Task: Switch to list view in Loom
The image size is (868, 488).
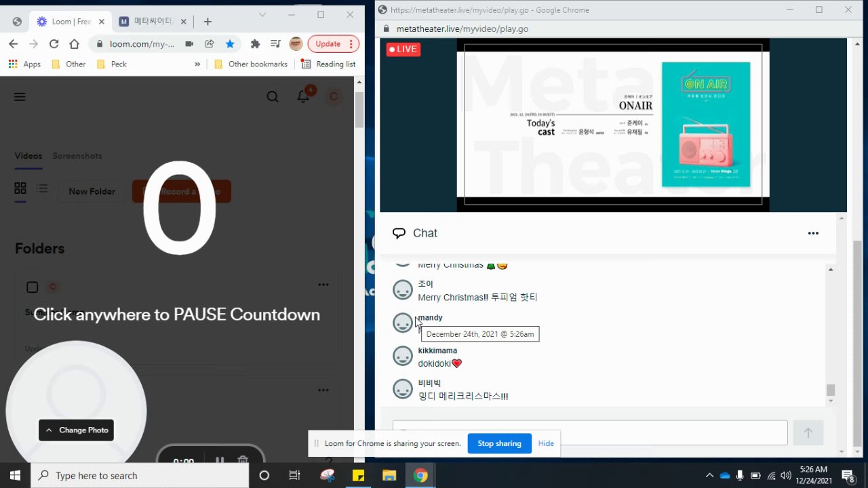Action: coord(42,188)
